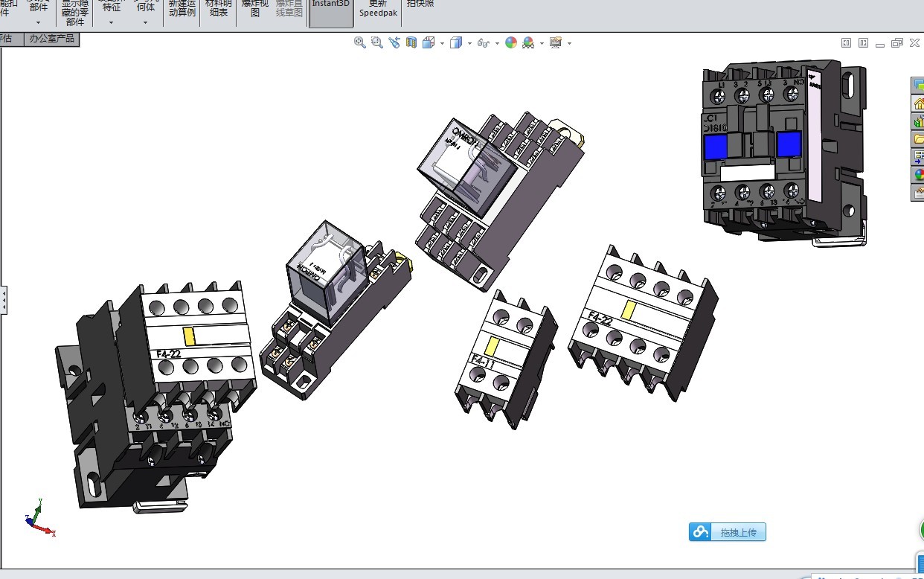Image resolution: width=924 pixels, height=579 pixels.
Task: Click the Apply Scene icon
Action: (528, 43)
